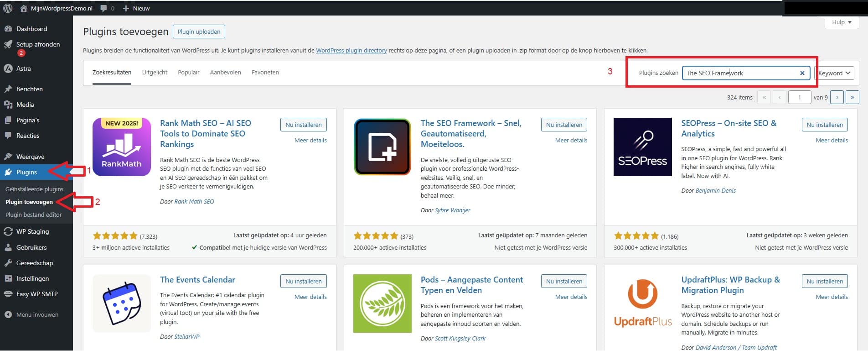This screenshot has width=868, height=356.
Task: Click the Plugin uploaden button
Action: click(x=199, y=31)
